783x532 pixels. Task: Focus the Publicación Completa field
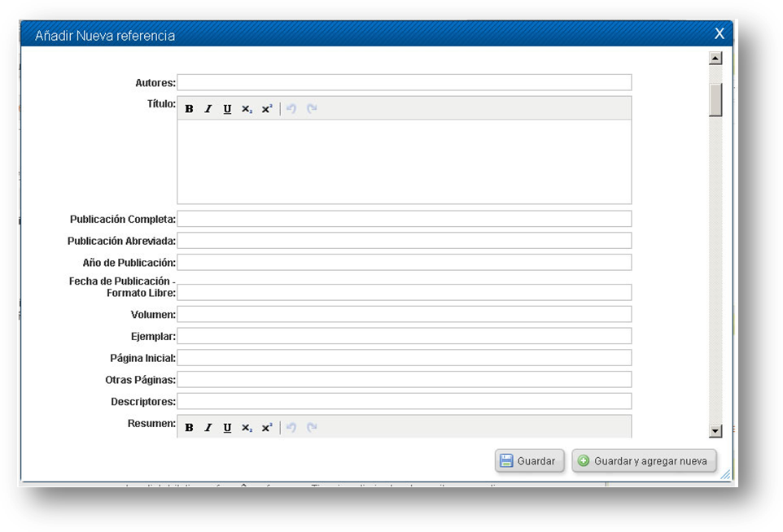click(405, 219)
